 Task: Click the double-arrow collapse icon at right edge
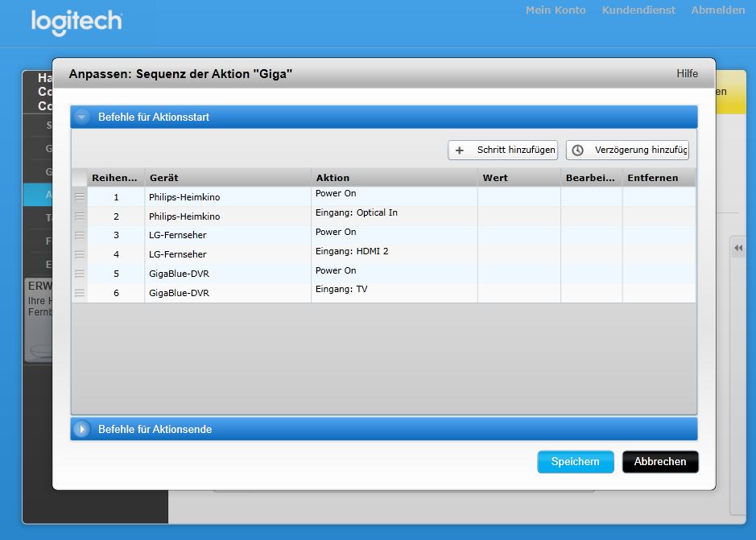(x=737, y=249)
